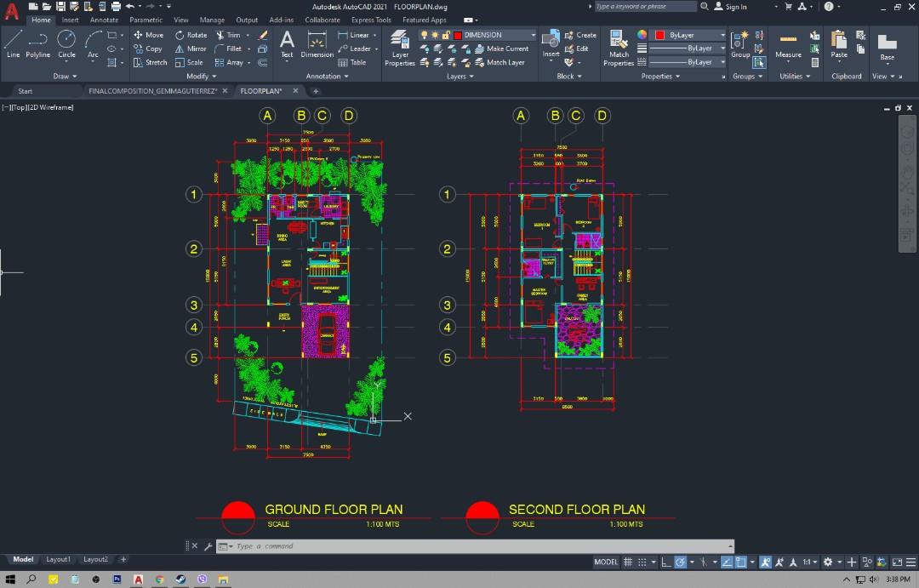This screenshot has height=588, width=919.
Task: Click Sign In at the top bar
Action: point(737,6)
